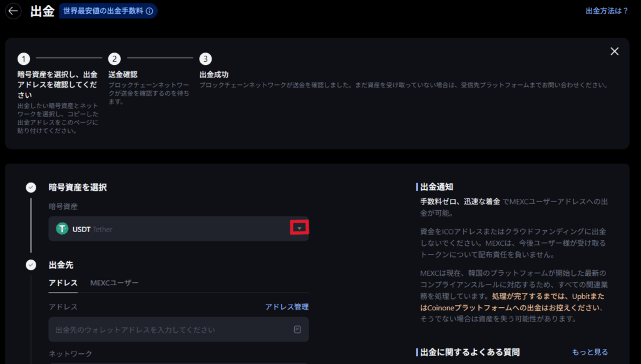641x364 pixels.
Task: Open the USDT asset selector box
Action: [169, 229]
